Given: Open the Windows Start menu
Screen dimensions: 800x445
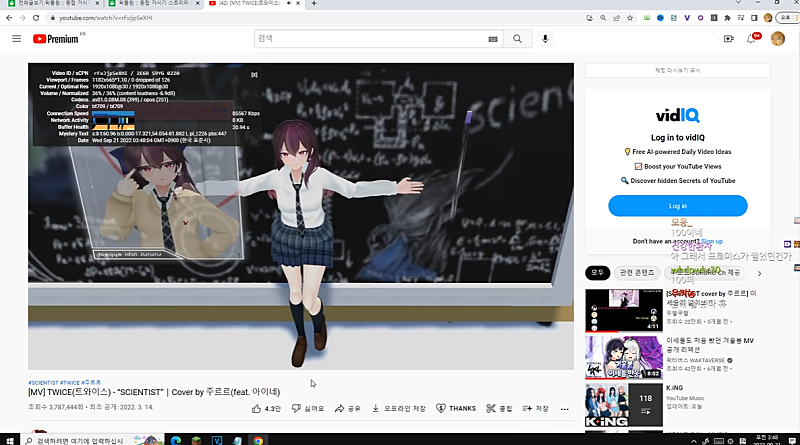Looking at the screenshot, I should coord(10,440).
